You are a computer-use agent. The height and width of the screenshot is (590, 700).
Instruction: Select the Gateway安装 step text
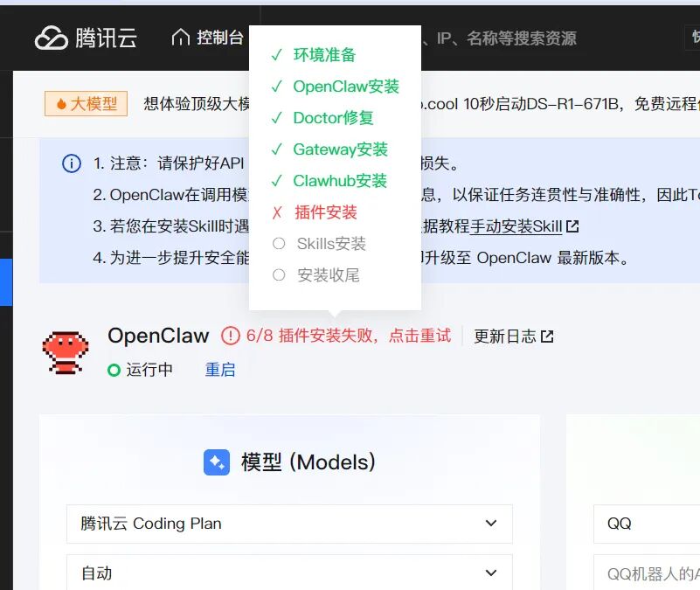click(x=340, y=149)
